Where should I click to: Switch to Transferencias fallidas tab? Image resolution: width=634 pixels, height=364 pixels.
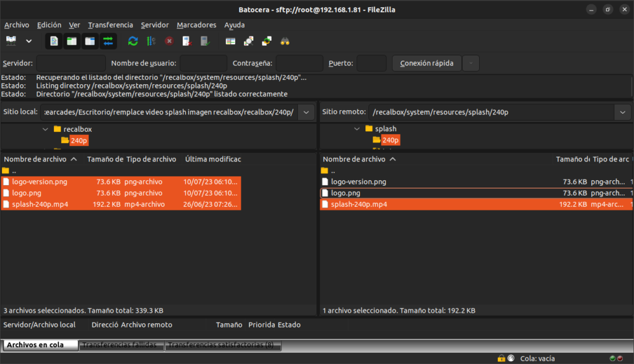click(121, 345)
